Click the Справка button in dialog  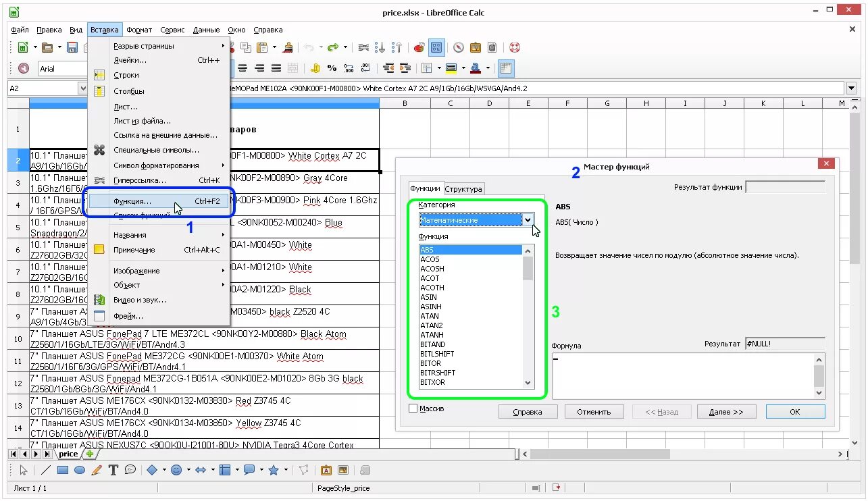528,411
